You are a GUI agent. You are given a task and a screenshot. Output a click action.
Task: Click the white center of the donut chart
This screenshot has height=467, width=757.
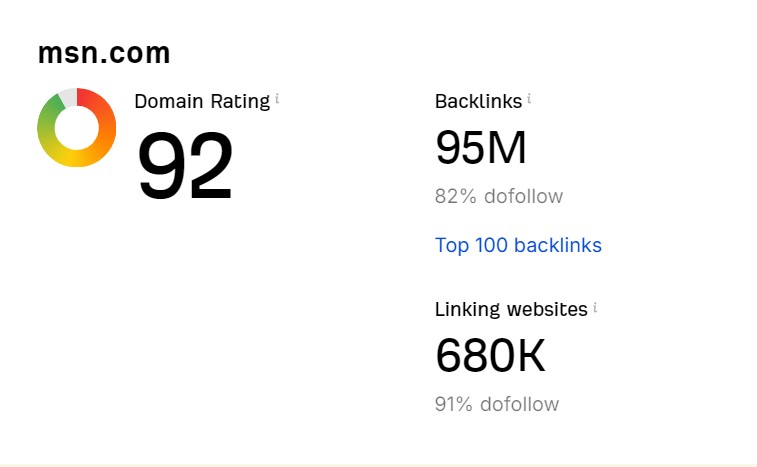(x=77, y=127)
